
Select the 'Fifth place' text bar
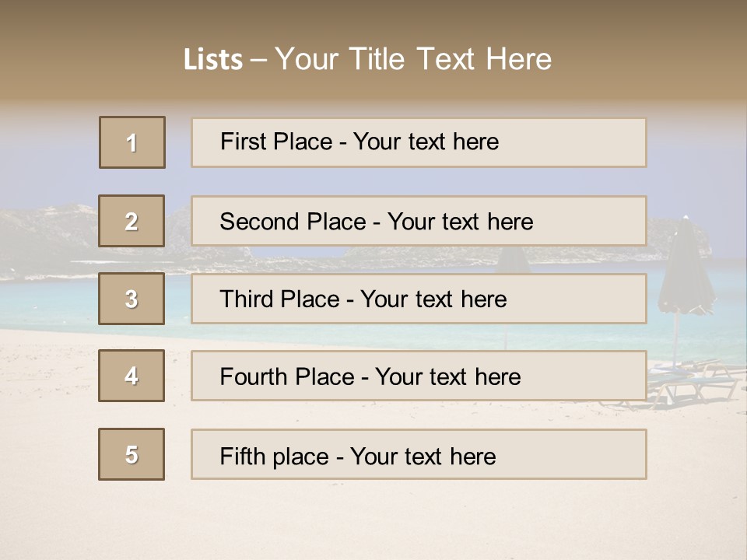[419, 454]
